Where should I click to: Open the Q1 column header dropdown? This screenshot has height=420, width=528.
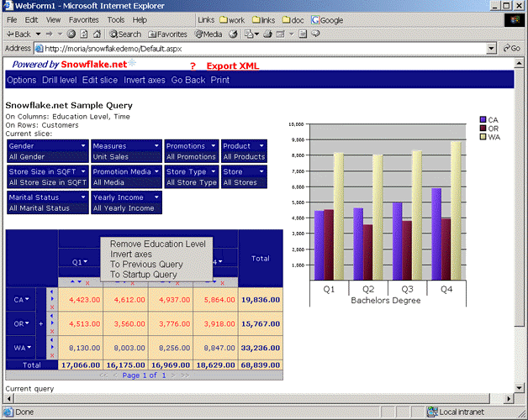point(86,261)
